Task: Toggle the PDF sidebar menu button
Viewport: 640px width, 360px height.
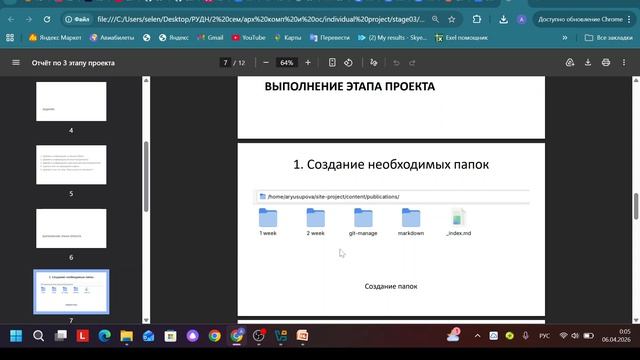Action: tap(16, 62)
